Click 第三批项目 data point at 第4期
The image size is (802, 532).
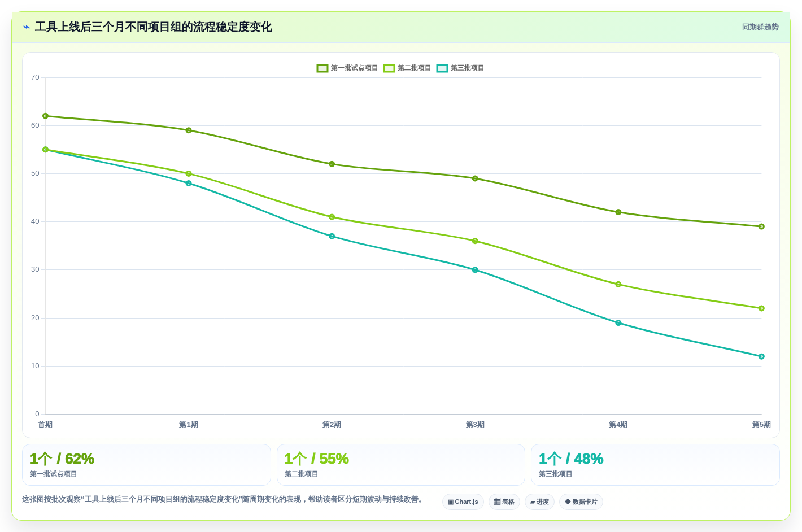pyautogui.click(x=618, y=323)
